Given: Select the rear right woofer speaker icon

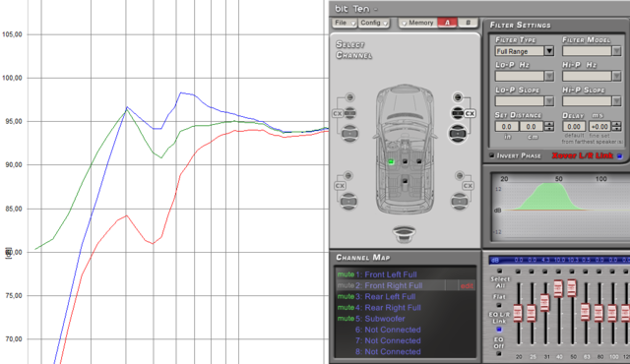Looking at the screenshot, I should tap(460, 201).
